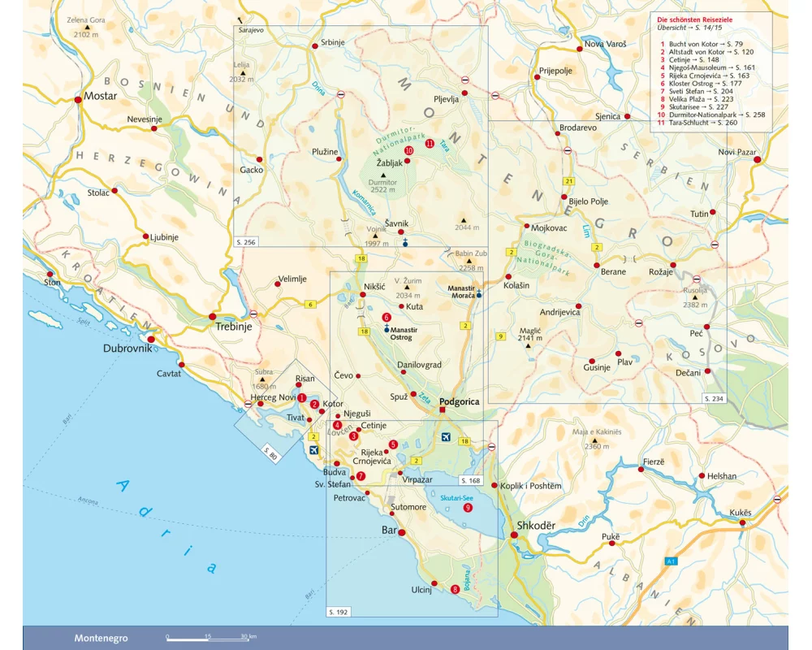Screen dimensions: 812x650
Task: Click the airport icon south of Podgorica
Action: click(445, 438)
